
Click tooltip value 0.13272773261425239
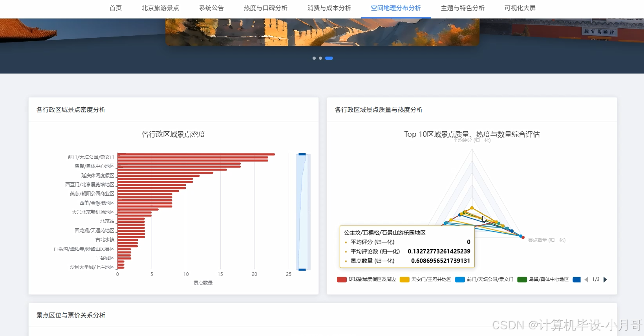coord(439,252)
